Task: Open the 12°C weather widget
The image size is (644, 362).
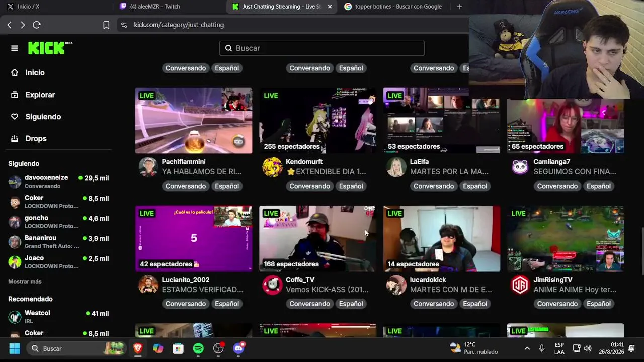Action: point(473,348)
